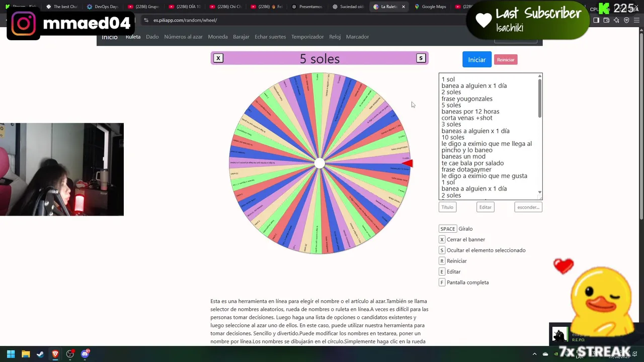
Task: Click '10 soles' in the options list
Action: pyautogui.click(x=453, y=137)
